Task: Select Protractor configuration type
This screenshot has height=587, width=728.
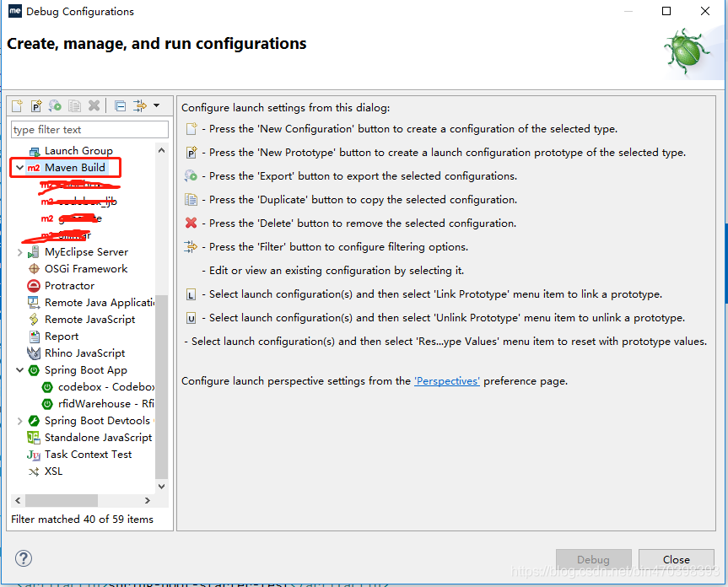Action: [69, 286]
